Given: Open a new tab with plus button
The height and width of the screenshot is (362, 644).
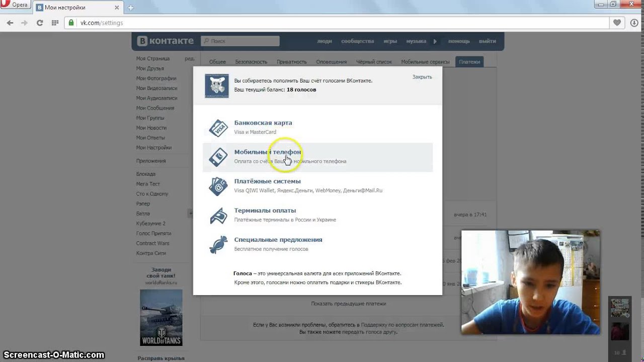Looking at the screenshot, I should pos(131,8).
